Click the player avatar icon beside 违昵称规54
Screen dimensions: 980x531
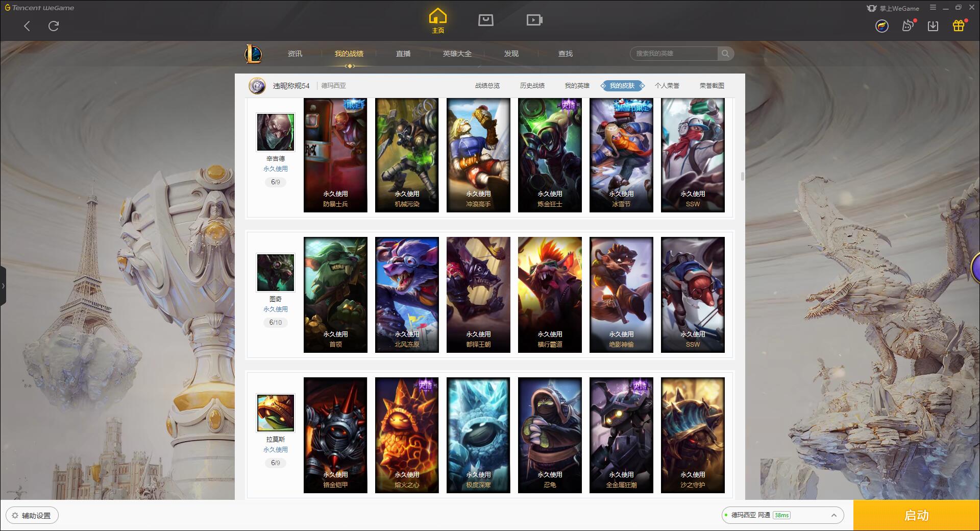click(x=257, y=86)
